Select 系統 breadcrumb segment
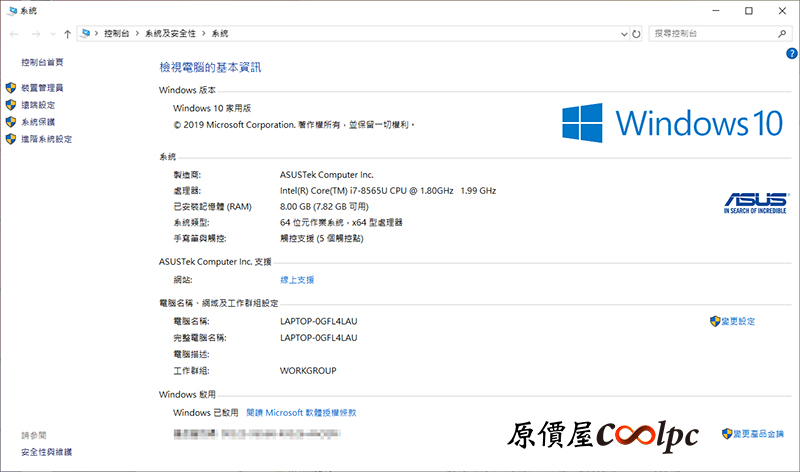The image size is (800, 472). click(220, 33)
